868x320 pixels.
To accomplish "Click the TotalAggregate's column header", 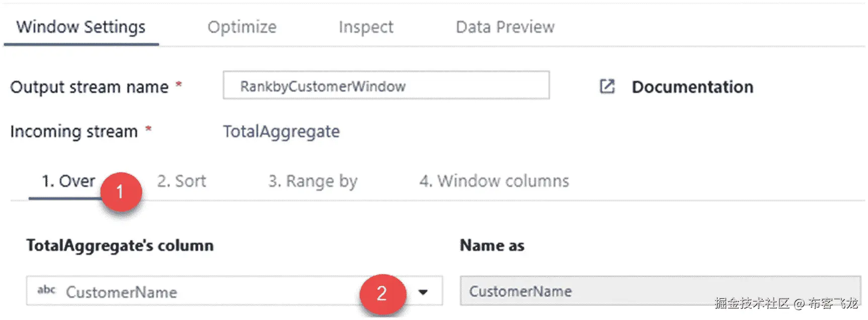I will click(120, 245).
